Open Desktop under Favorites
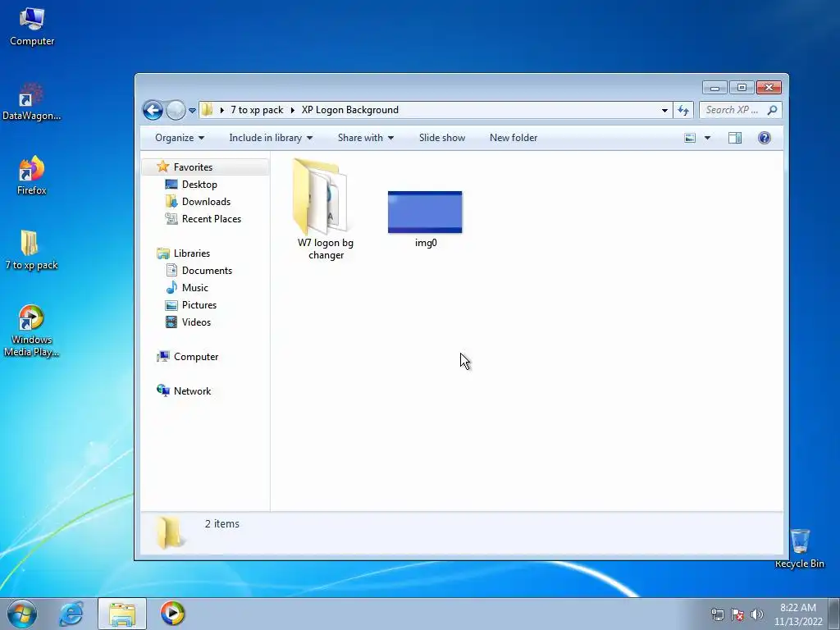Screen dimensions: 840x630 (199, 185)
